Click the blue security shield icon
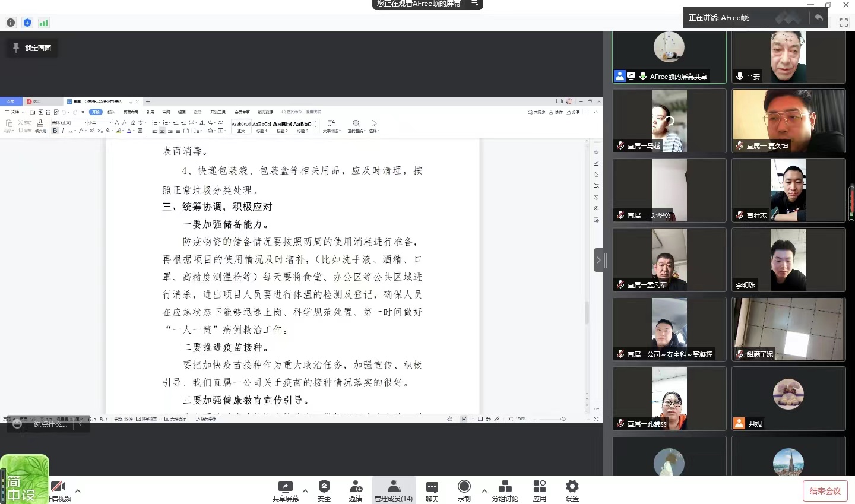 coord(27,23)
